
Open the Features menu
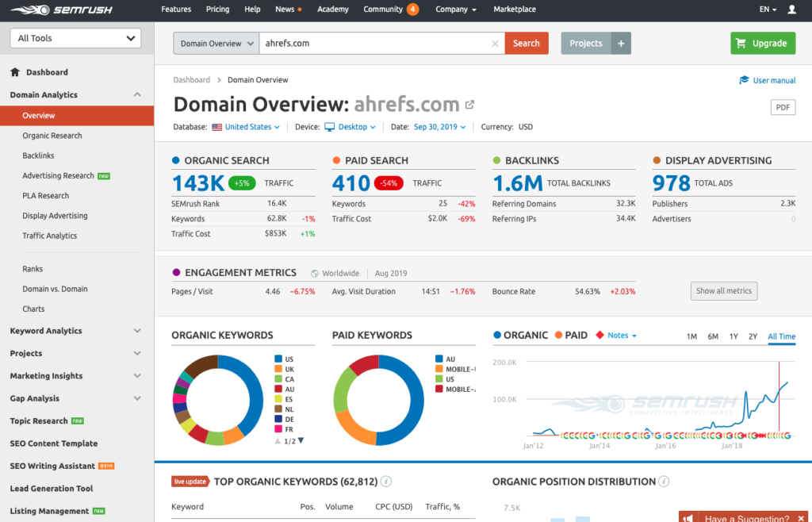176,10
